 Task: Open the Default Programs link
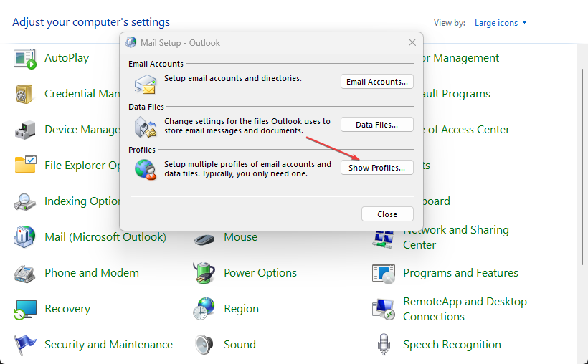[457, 93]
